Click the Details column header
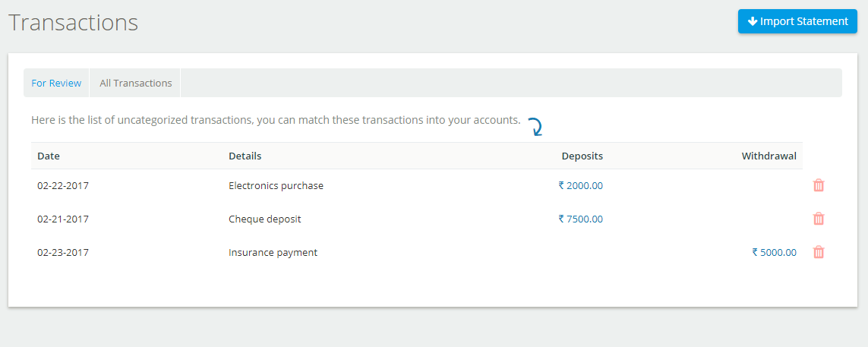The image size is (868, 347). pos(245,156)
